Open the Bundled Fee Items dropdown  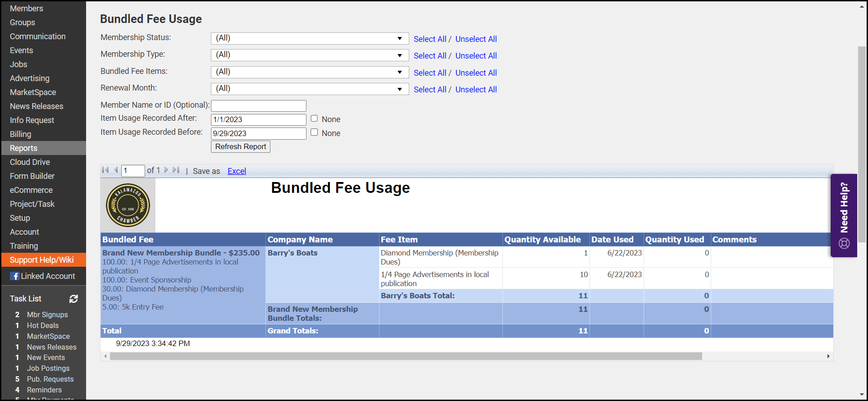tap(399, 72)
